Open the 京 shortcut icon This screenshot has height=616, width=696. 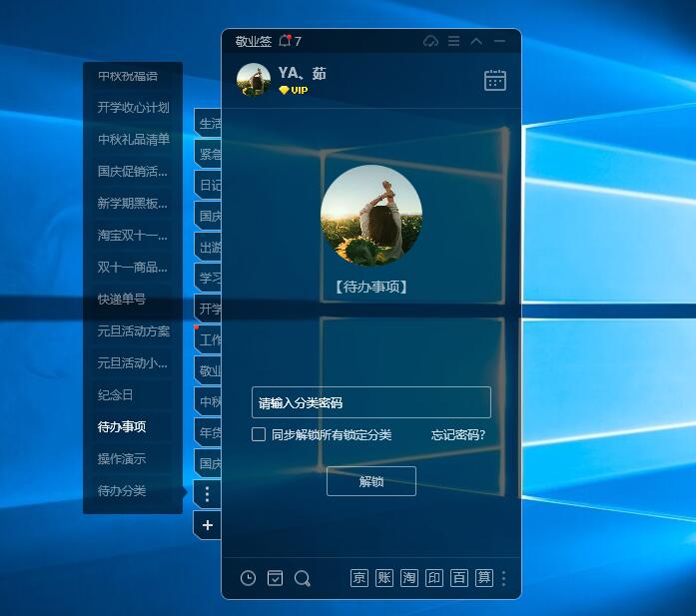pyautogui.click(x=359, y=578)
